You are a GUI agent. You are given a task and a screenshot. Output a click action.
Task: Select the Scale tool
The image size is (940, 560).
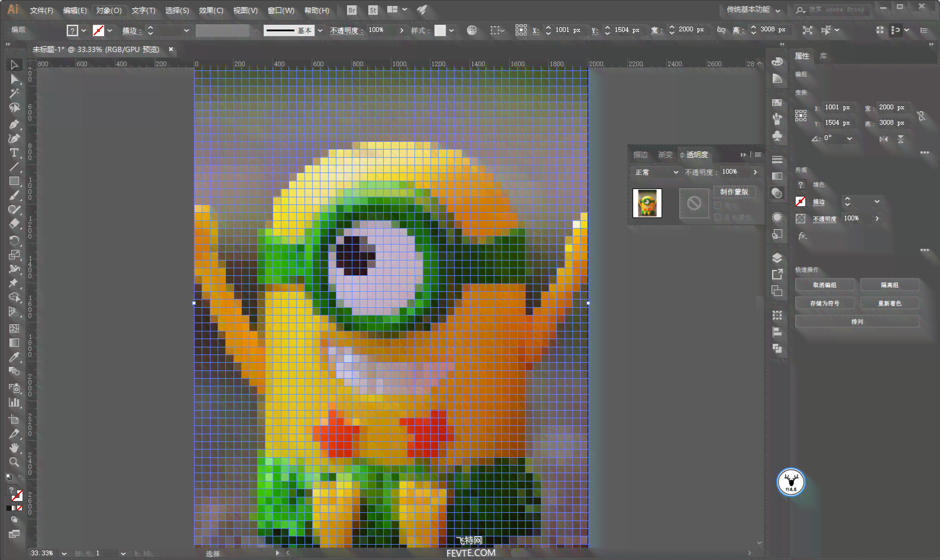(x=14, y=255)
